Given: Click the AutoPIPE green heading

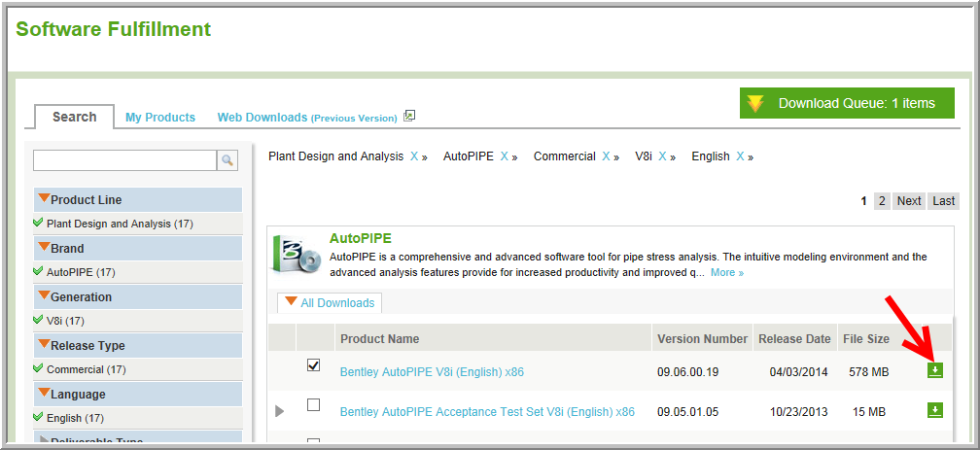Looking at the screenshot, I should tap(361, 239).
